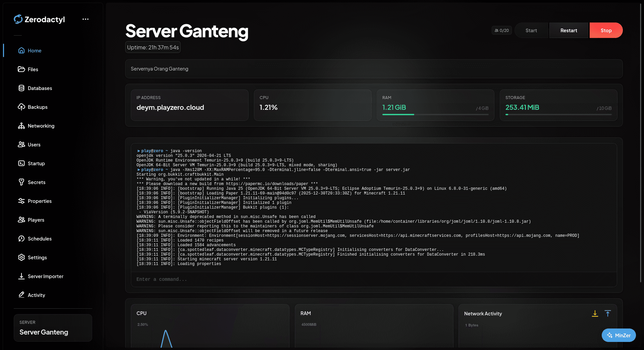Click the Start server button

coord(531,30)
